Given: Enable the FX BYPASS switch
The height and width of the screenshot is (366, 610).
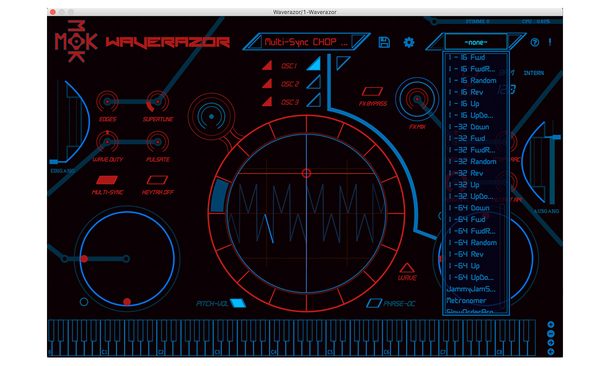Looking at the screenshot, I should (372, 91).
